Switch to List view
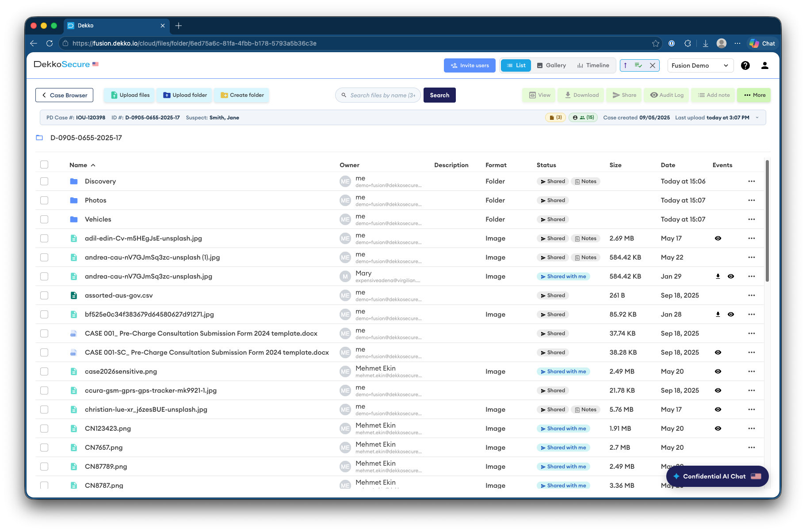Image resolution: width=806 pixels, height=532 pixels. click(x=516, y=65)
